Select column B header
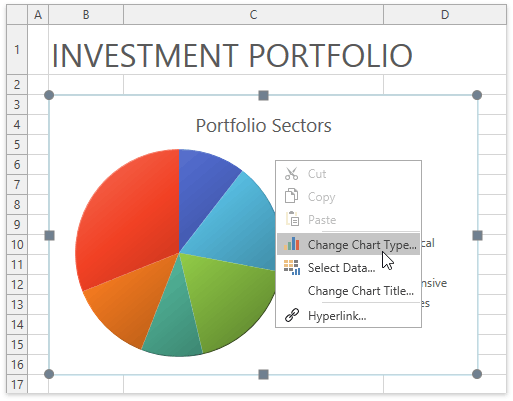Viewport: 513px width, 401px height. point(86,15)
